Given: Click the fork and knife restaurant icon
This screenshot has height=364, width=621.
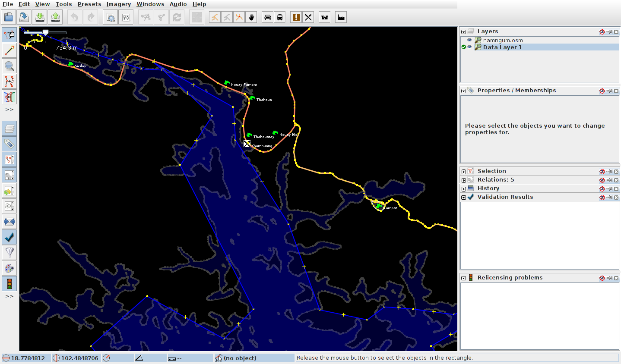Looking at the screenshot, I should 308,17.
